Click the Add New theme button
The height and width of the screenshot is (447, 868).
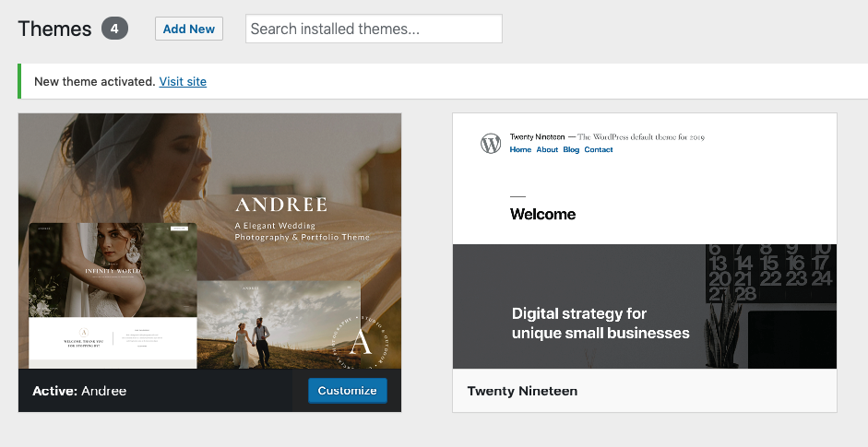tap(189, 29)
